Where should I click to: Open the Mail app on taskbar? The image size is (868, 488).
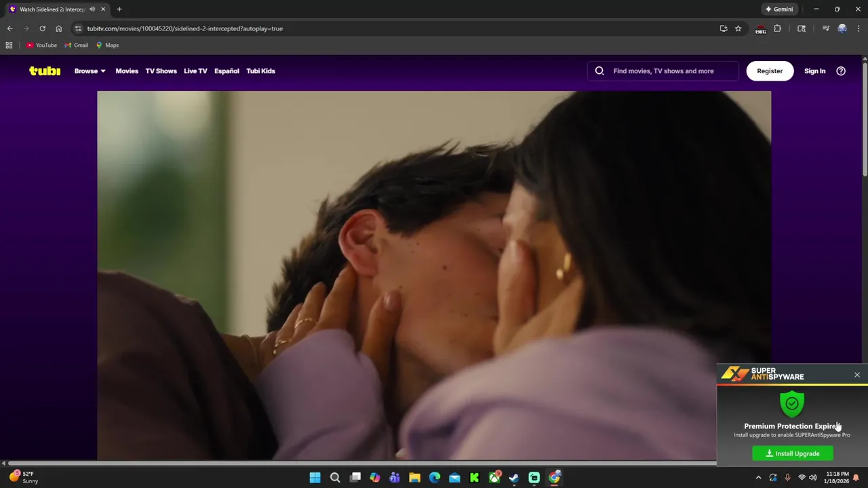(x=454, y=478)
